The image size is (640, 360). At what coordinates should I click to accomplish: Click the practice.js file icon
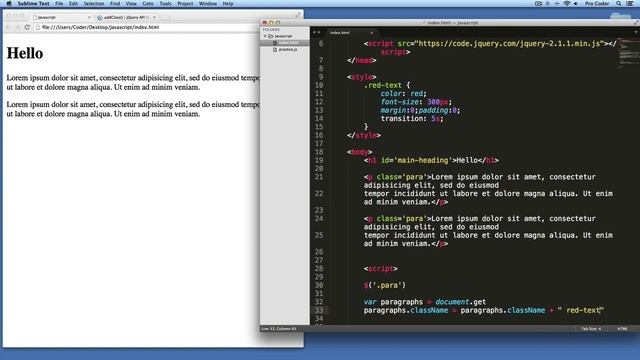275,49
